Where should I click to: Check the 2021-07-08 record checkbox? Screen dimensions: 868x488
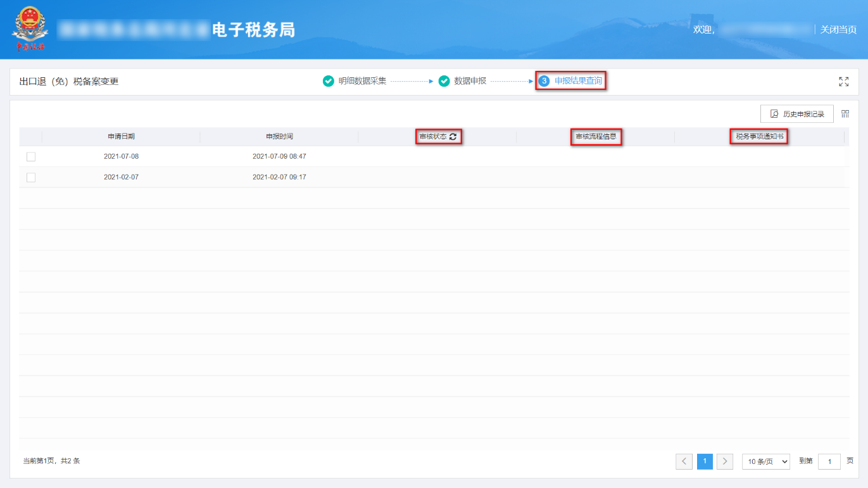[x=31, y=156]
